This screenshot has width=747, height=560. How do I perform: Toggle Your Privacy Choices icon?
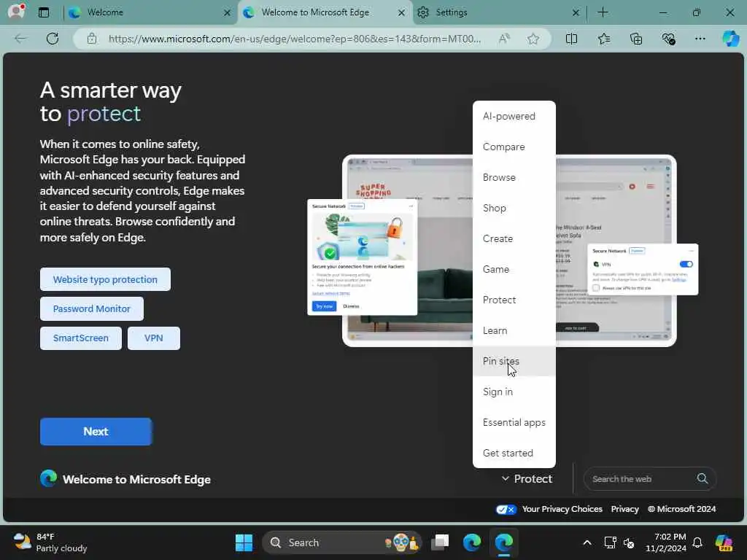point(506,509)
